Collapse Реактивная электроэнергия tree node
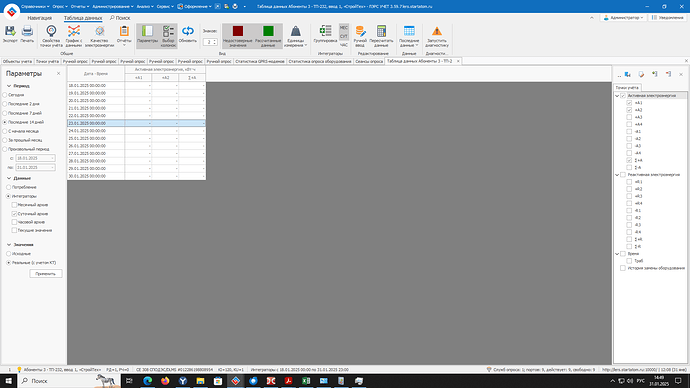This screenshot has width=690, height=388. (617, 175)
